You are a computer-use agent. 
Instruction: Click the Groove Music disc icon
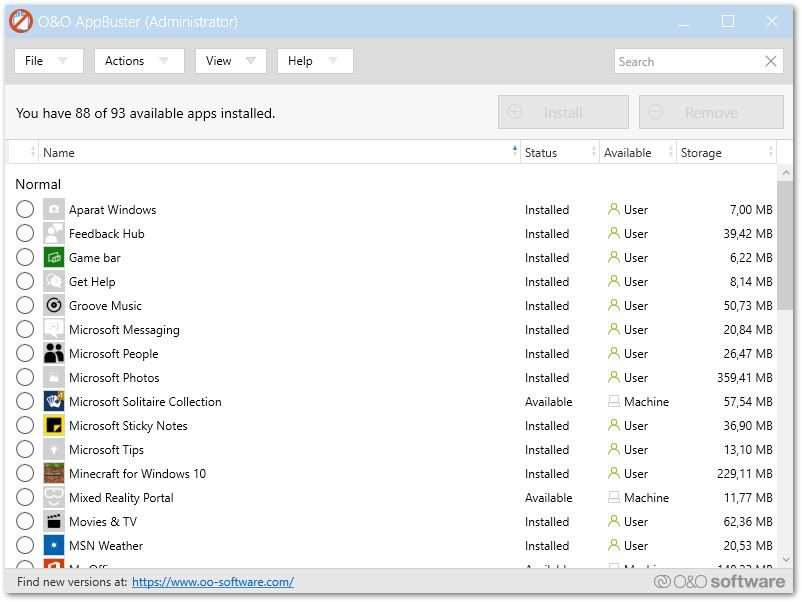tap(54, 305)
